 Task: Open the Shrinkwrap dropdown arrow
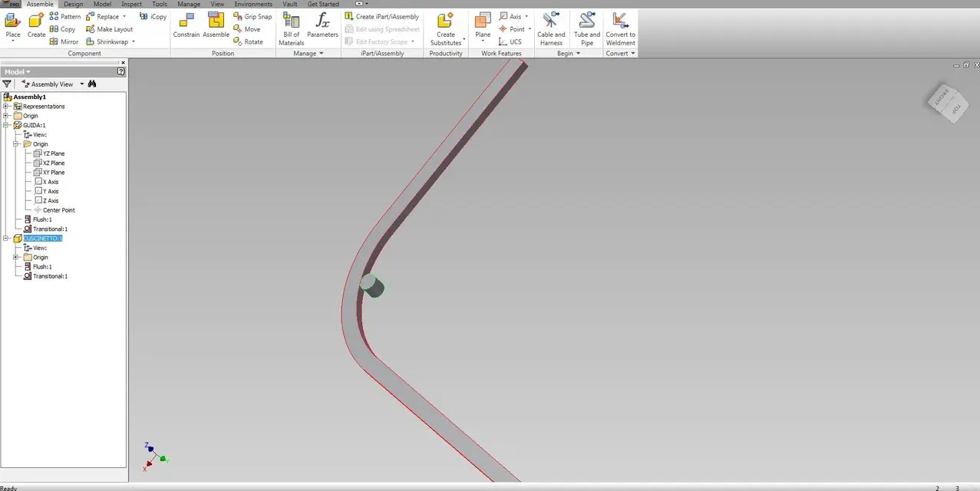[x=134, y=41]
